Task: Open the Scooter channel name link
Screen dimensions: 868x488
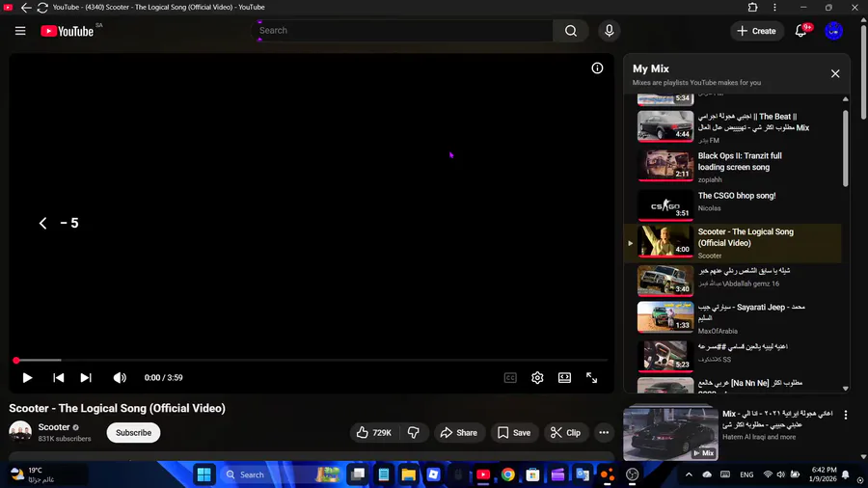Action: pyautogui.click(x=54, y=427)
